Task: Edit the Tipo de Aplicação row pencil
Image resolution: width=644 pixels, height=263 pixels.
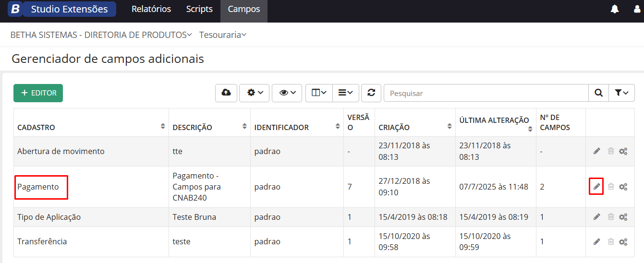Action: (596, 217)
